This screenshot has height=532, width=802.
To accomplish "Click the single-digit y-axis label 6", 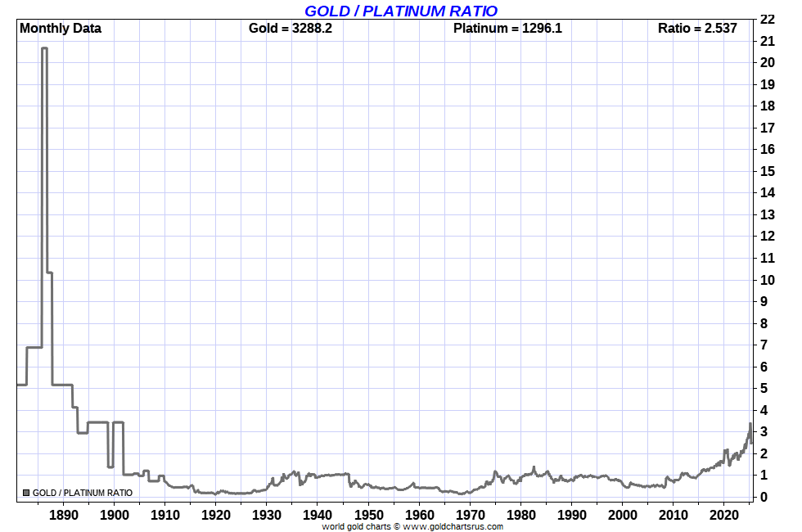I will 764,367.
